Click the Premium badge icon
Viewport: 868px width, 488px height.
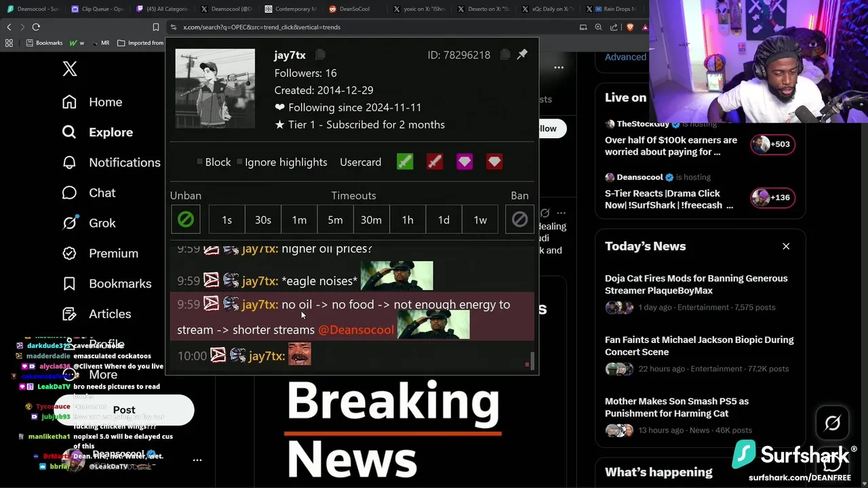click(x=69, y=253)
